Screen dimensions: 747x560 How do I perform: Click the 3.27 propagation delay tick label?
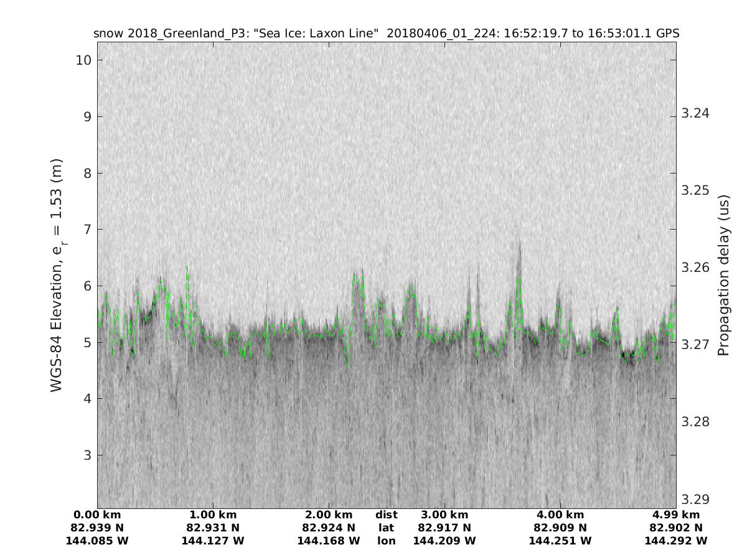pyautogui.click(x=693, y=345)
